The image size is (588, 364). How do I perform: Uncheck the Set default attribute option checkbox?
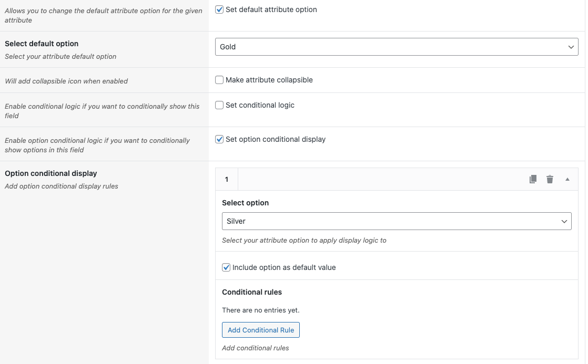(x=220, y=9)
